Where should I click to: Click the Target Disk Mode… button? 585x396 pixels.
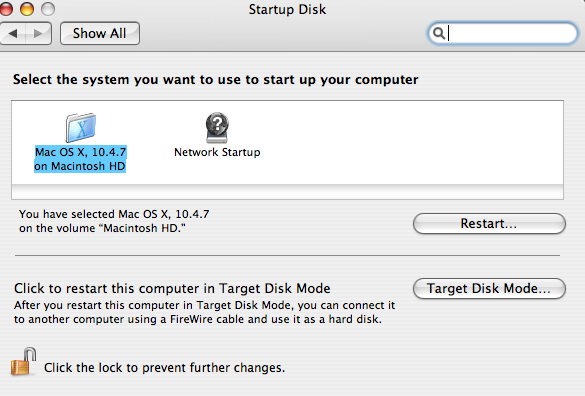489,289
